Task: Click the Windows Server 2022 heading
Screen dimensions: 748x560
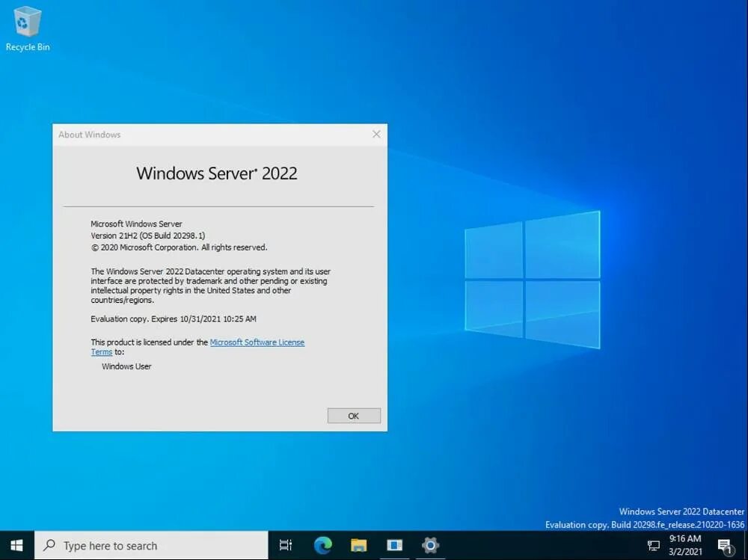Action: pos(217,173)
